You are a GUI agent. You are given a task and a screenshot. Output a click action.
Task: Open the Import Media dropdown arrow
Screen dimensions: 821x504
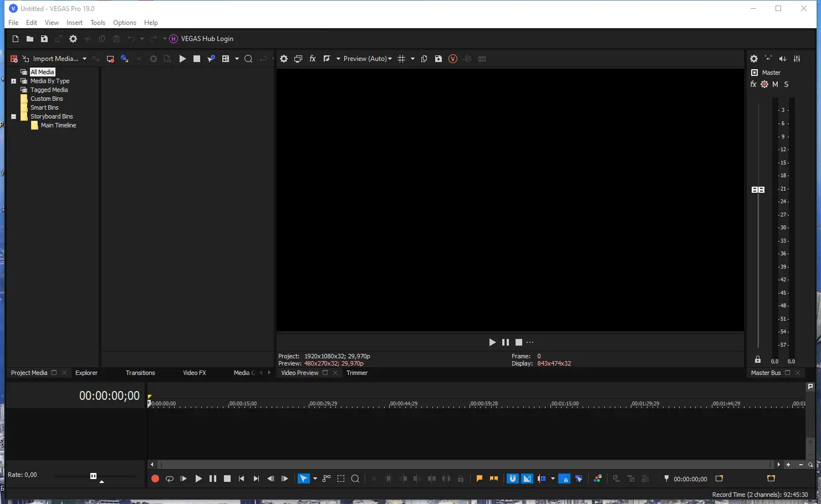click(x=84, y=58)
